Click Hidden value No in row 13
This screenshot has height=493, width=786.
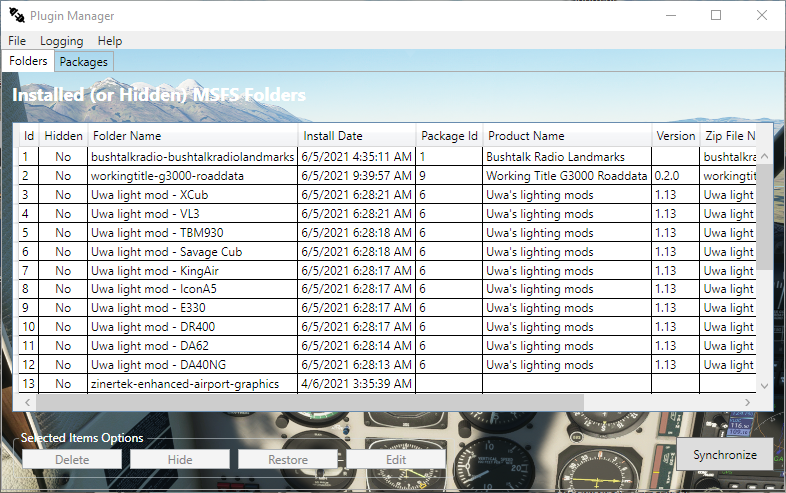(x=63, y=384)
